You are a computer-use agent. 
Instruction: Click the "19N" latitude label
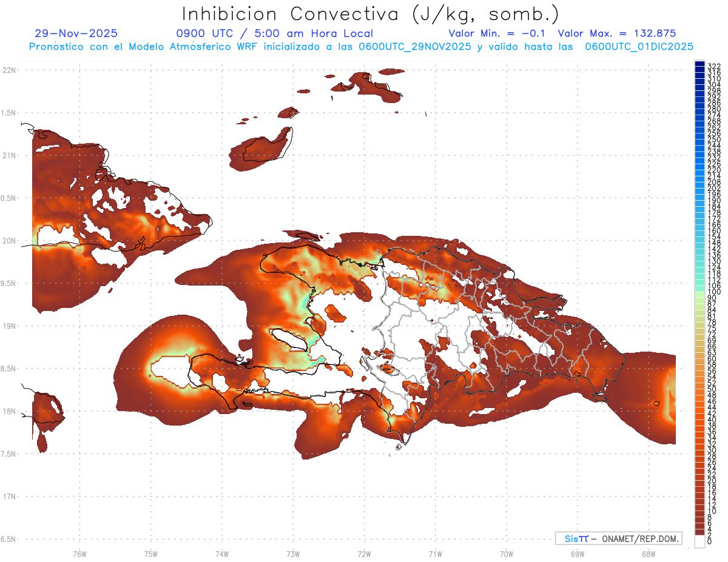pyautogui.click(x=9, y=326)
